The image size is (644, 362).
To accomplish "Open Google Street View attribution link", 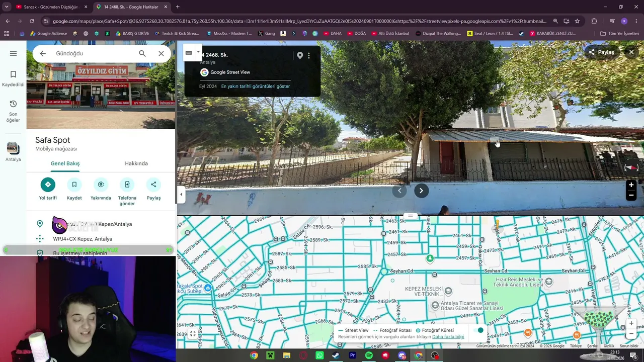I will [230, 72].
